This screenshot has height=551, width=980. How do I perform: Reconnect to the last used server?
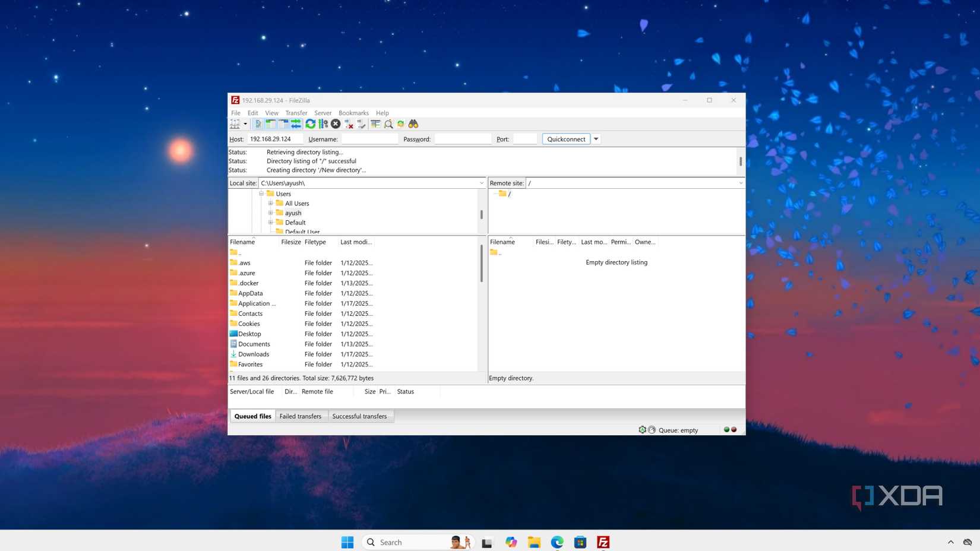(361, 124)
